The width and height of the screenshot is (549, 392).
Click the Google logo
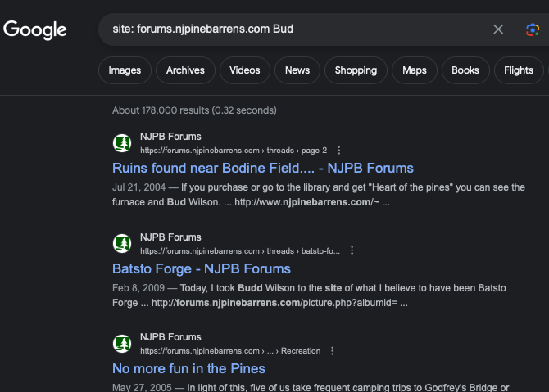[x=35, y=30]
